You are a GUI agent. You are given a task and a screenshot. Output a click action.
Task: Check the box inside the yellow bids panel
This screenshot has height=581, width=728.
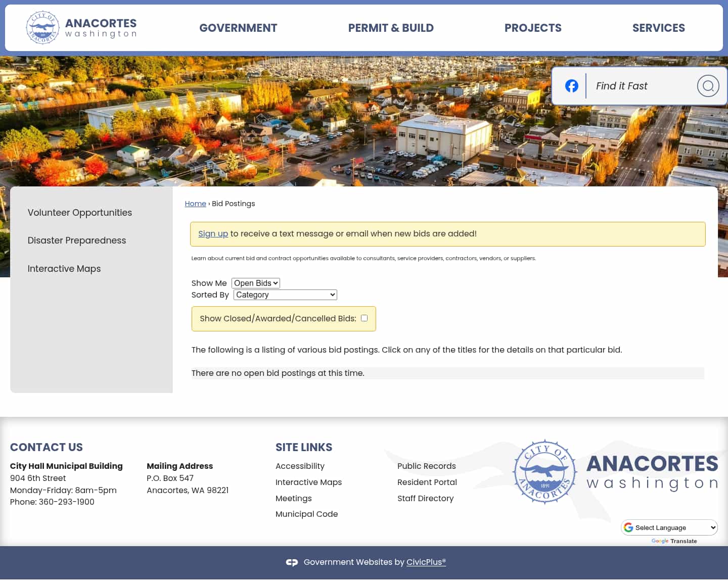pos(364,318)
